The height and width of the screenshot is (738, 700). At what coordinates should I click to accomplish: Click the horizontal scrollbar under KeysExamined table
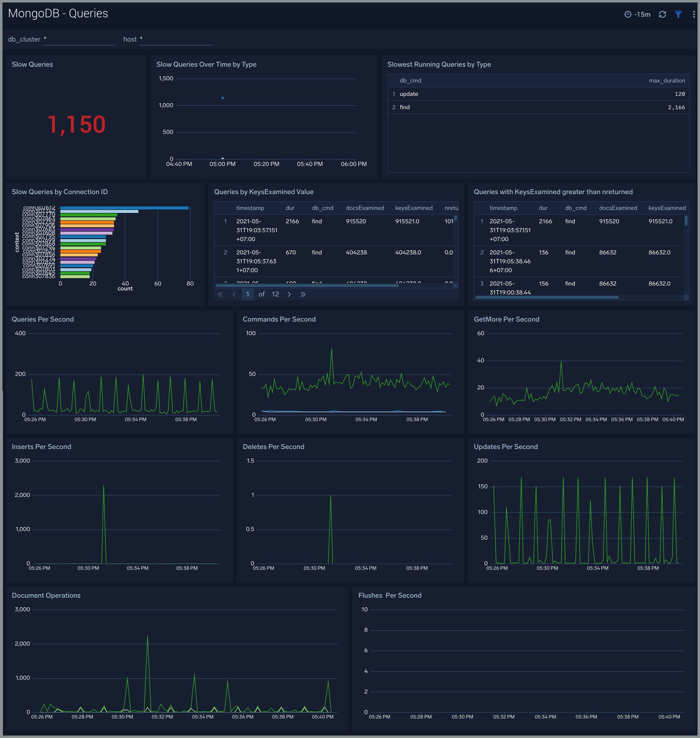point(306,285)
